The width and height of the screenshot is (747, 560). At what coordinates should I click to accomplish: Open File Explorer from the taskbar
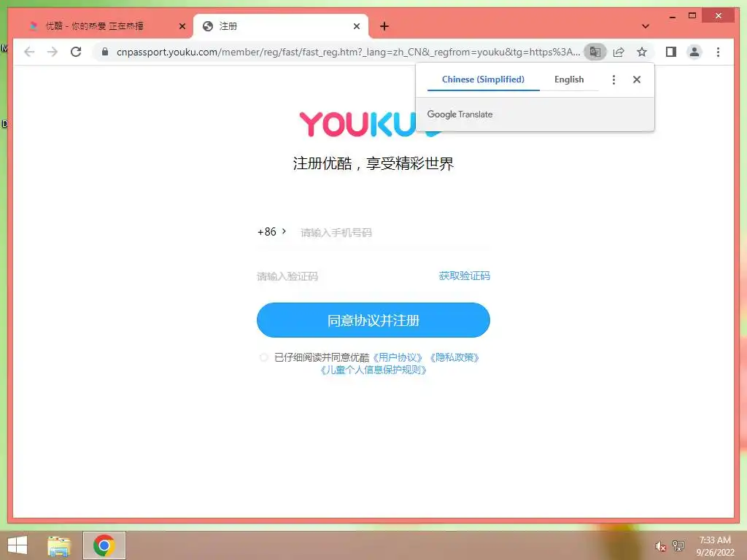point(59,545)
